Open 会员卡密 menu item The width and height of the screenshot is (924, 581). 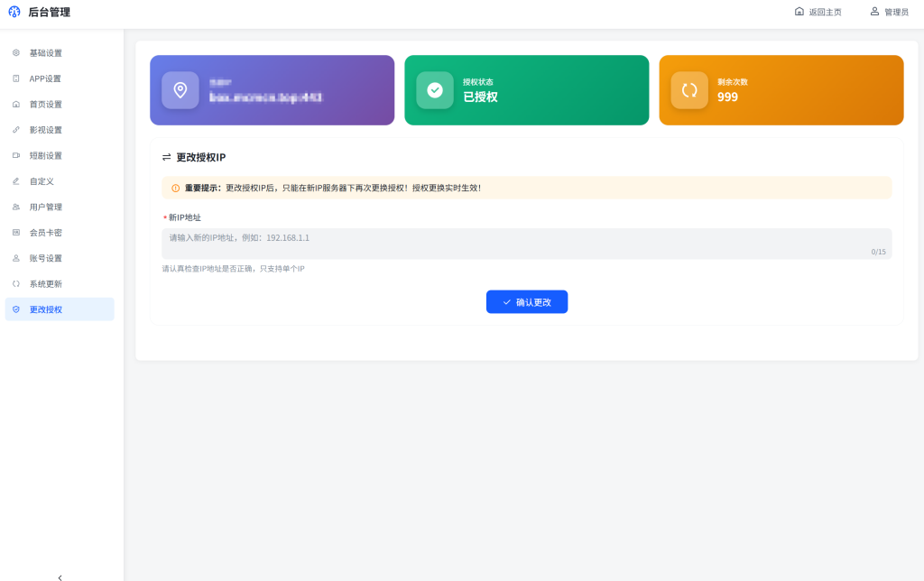[60, 233]
